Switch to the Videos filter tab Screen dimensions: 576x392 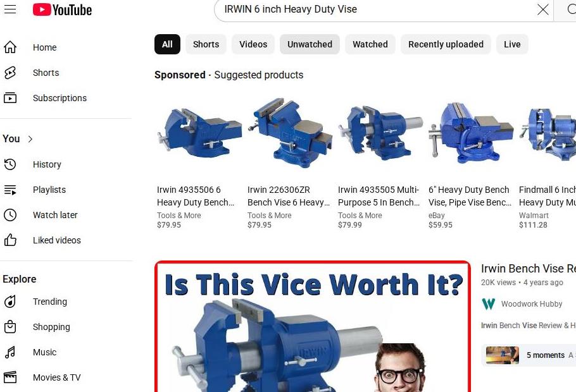click(x=253, y=44)
